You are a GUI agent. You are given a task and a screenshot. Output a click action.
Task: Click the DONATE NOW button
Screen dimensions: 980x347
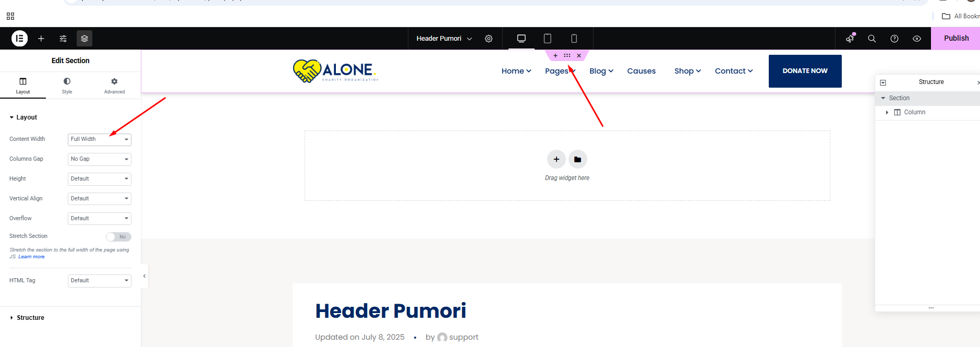tap(805, 71)
